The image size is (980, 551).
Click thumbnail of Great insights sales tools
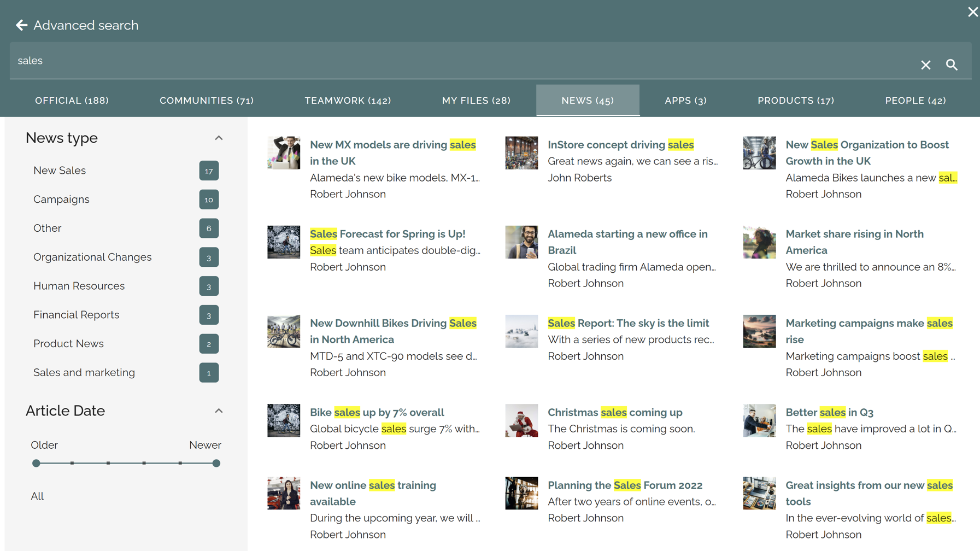click(759, 493)
